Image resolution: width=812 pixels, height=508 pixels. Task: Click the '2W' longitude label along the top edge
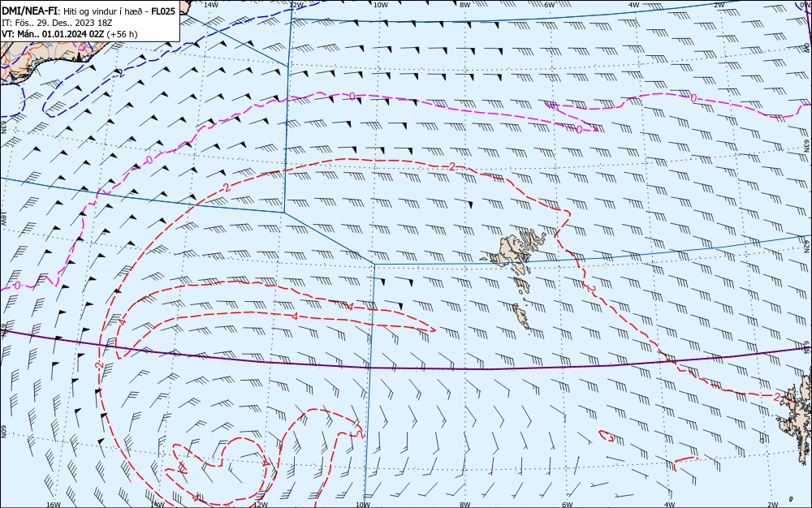(x=719, y=5)
